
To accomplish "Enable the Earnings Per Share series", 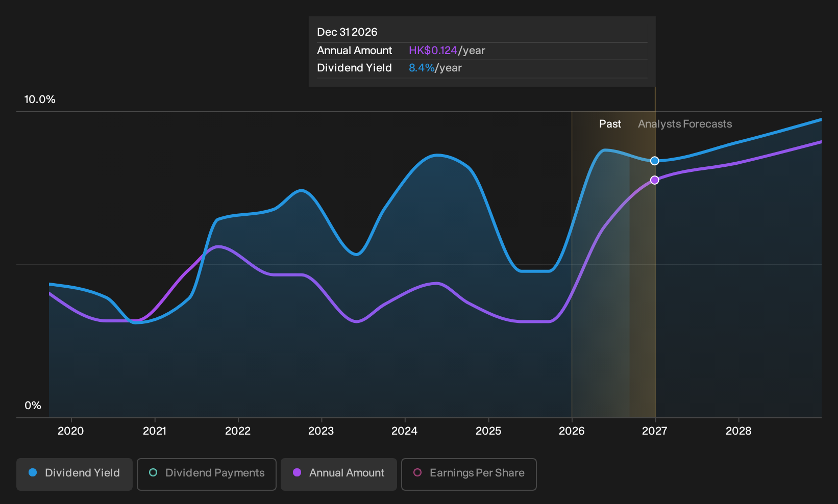I will coord(469,474).
